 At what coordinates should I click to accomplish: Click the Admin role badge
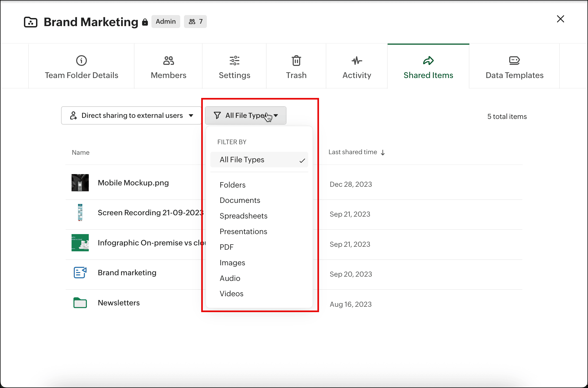tap(166, 22)
